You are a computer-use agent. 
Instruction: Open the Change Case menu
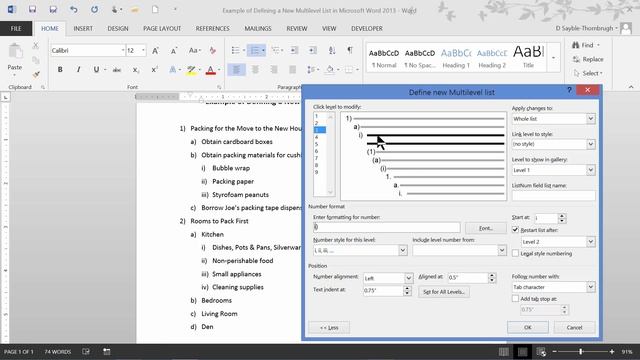pyautogui.click(x=194, y=51)
